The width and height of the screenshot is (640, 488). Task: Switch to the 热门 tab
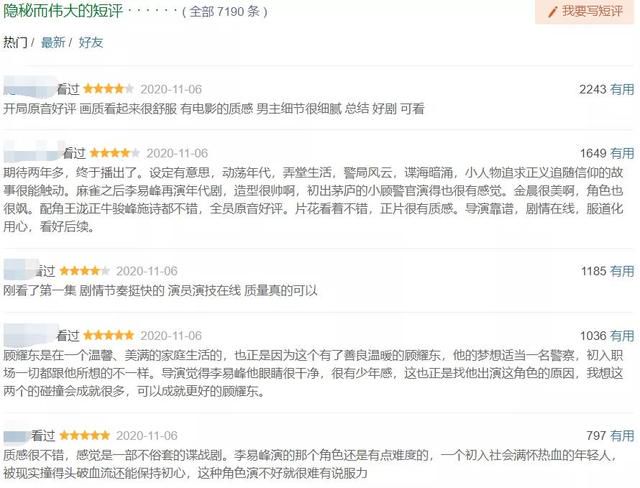15,42
